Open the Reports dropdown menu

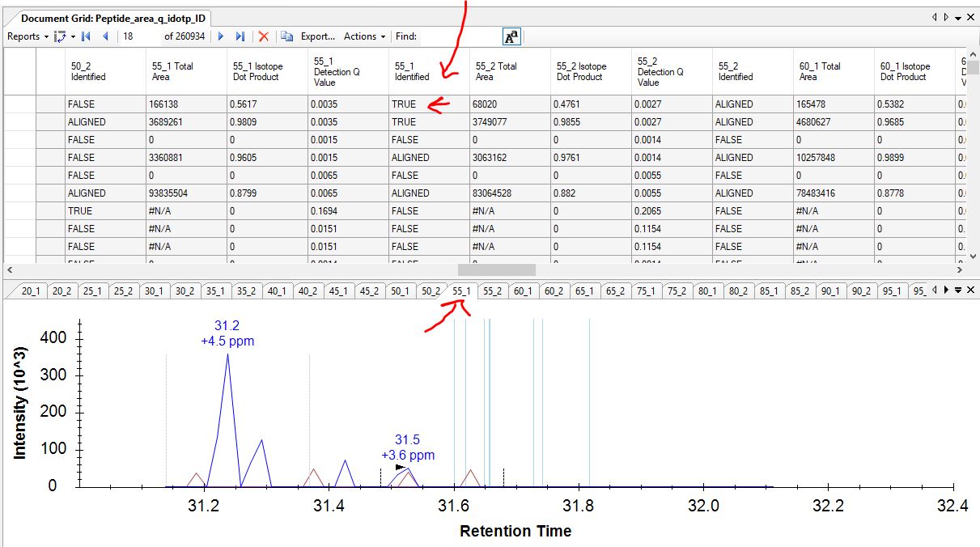coord(28,36)
